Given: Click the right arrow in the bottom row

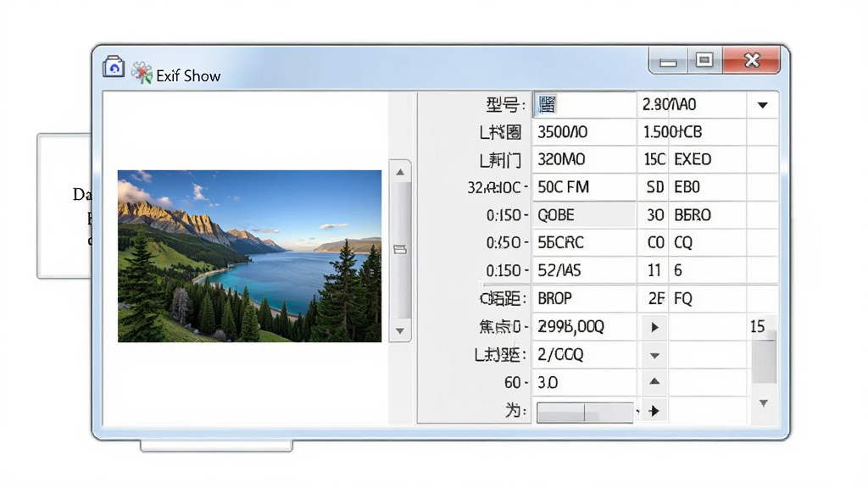Looking at the screenshot, I should pos(654,411).
